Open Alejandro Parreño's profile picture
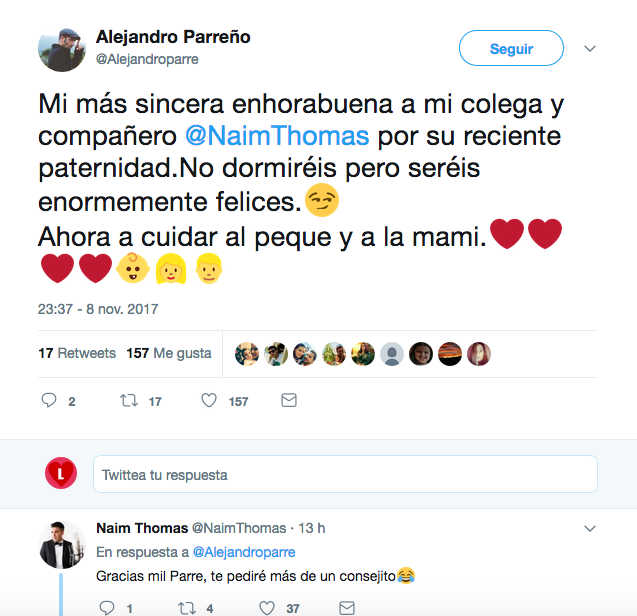This screenshot has width=637, height=616. (x=62, y=48)
